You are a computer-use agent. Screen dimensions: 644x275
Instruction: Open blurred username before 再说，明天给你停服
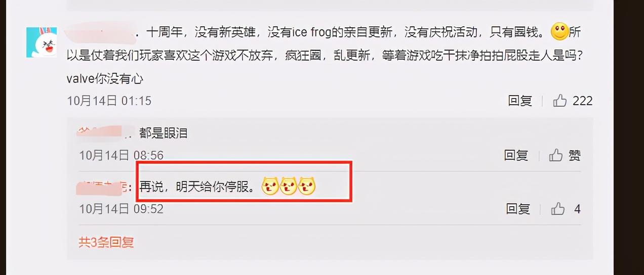coord(103,187)
